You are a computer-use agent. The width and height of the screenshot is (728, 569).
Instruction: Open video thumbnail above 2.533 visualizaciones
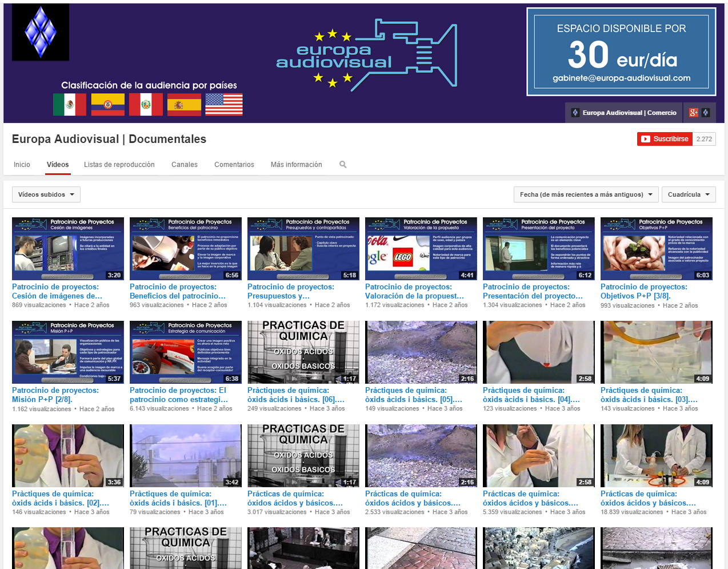[421, 456]
